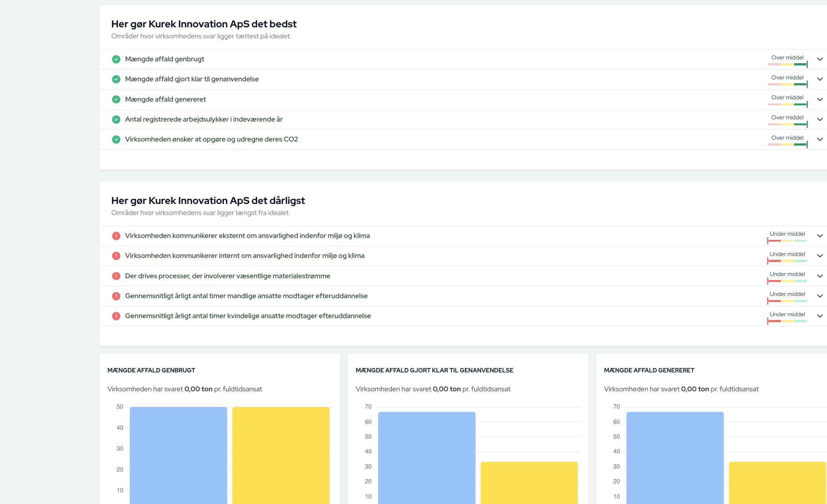Open Mængde affald gjort klar til genanvendelse row
Viewport: 827px width, 504px height.
tap(192, 79)
